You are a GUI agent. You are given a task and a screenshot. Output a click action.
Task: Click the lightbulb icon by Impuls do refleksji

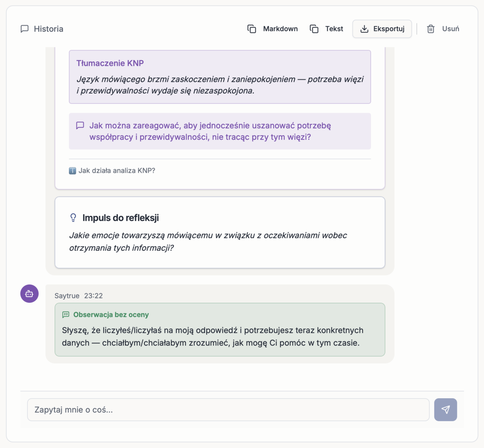point(73,218)
